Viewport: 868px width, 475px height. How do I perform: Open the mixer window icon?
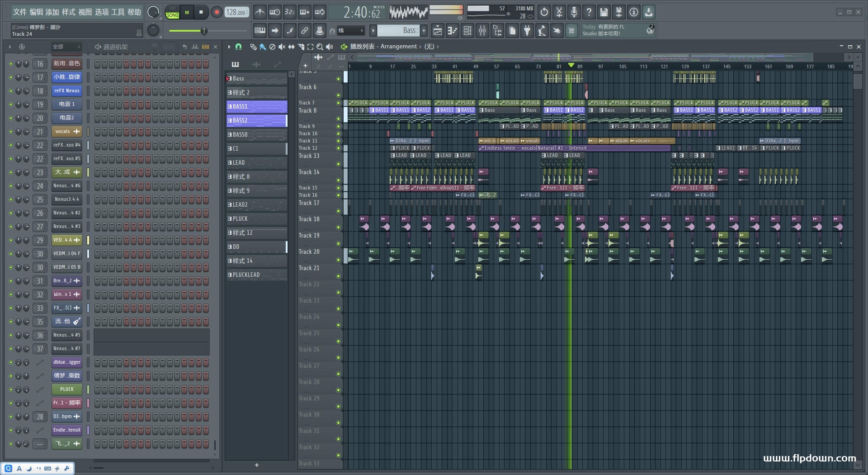click(x=482, y=31)
